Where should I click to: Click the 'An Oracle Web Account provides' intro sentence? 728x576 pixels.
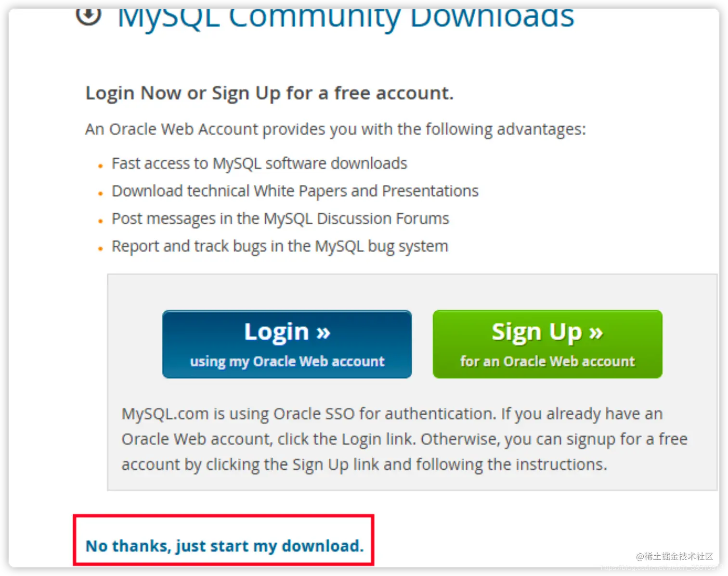tap(336, 129)
